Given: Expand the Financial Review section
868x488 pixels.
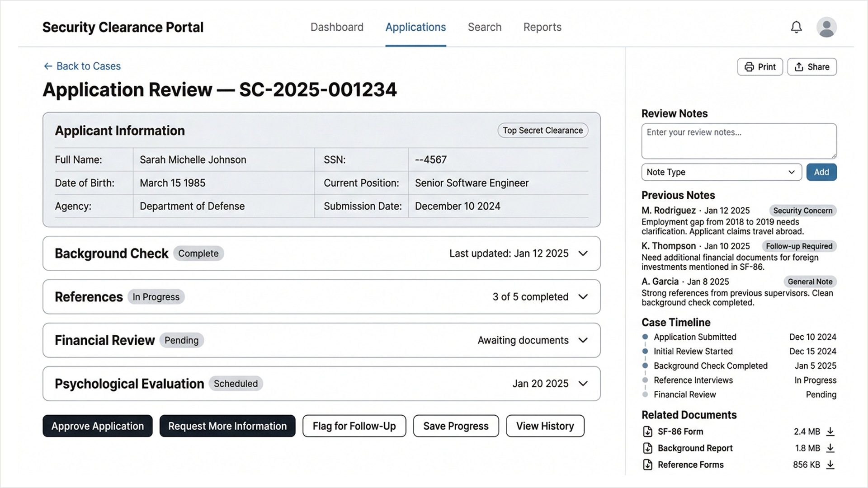Looking at the screenshot, I should tap(583, 340).
